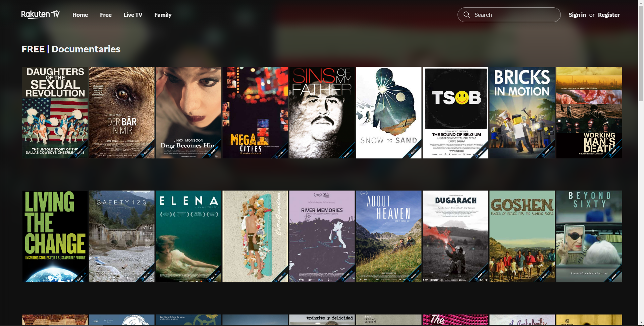Viewport: 644px width, 326px height.
Task: Choose the Mega Cities documentary poster
Action: pos(255,112)
